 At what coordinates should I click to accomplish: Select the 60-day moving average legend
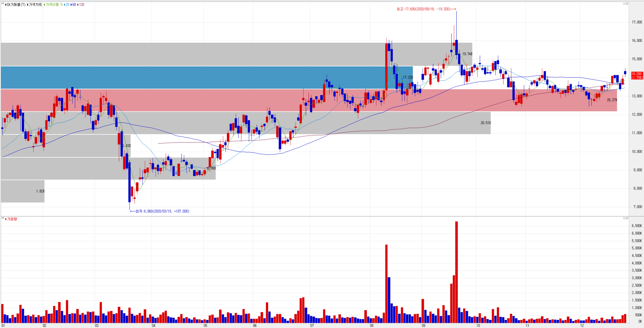pyautogui.click(x=74, y=4)
